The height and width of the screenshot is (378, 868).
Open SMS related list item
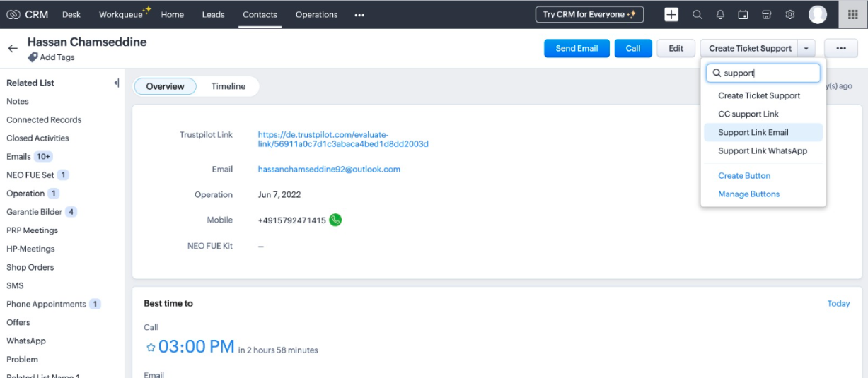click(15, 285)
